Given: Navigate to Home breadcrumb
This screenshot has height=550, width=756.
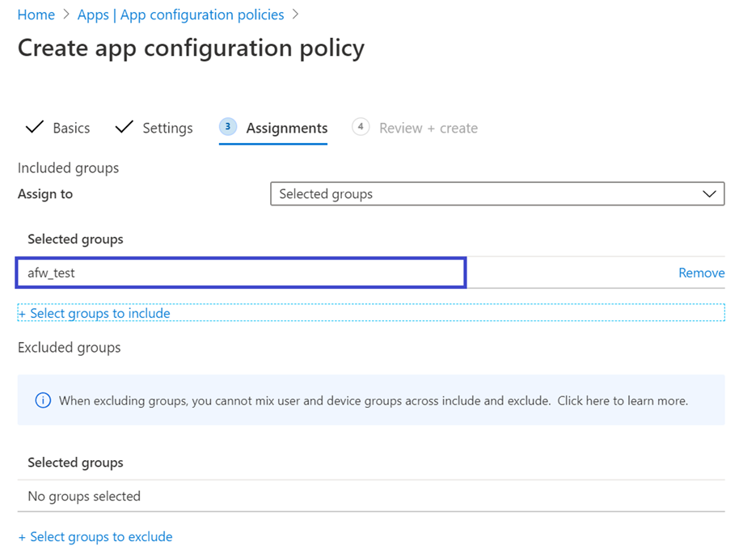Looking at the screenshot, I should click(x=36, y=15).
